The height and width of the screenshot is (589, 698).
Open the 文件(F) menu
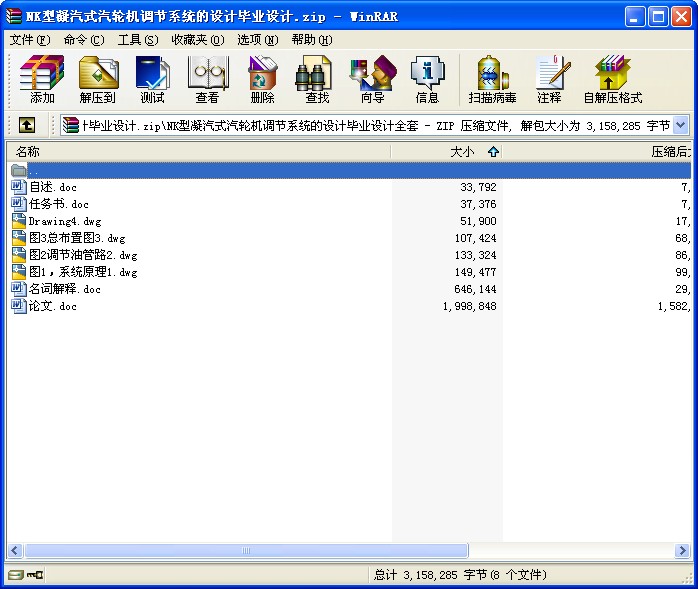(x=30, y=40)
